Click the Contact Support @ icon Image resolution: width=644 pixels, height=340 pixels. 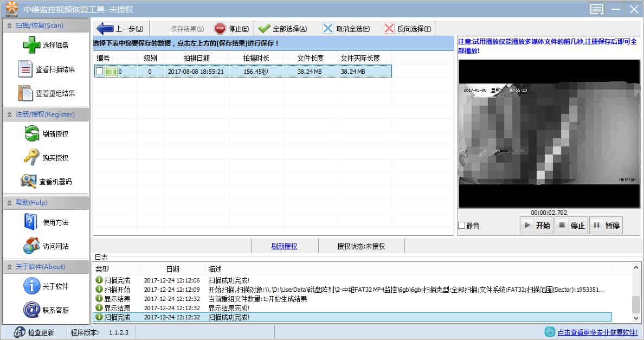31,310
